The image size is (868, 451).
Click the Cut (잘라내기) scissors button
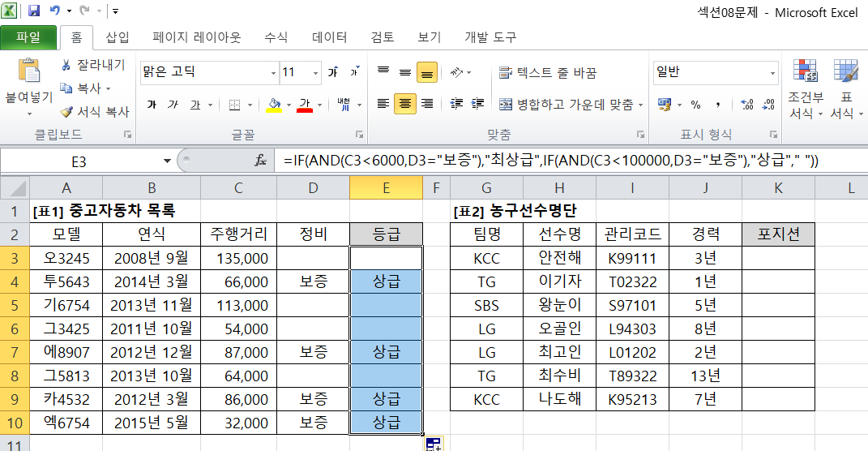point(92,66)
